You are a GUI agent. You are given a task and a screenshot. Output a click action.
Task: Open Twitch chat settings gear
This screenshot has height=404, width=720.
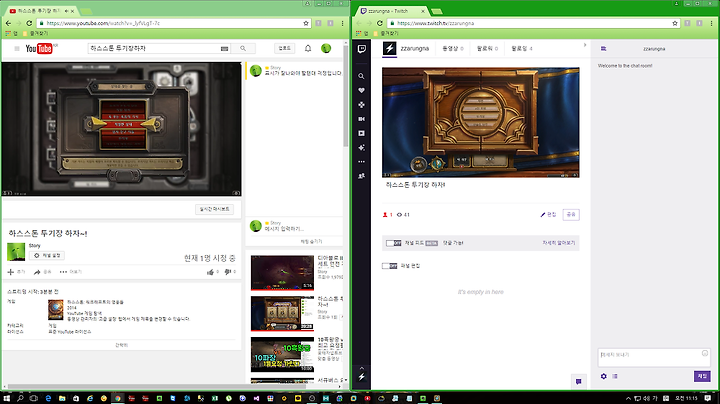coord(603,376)
